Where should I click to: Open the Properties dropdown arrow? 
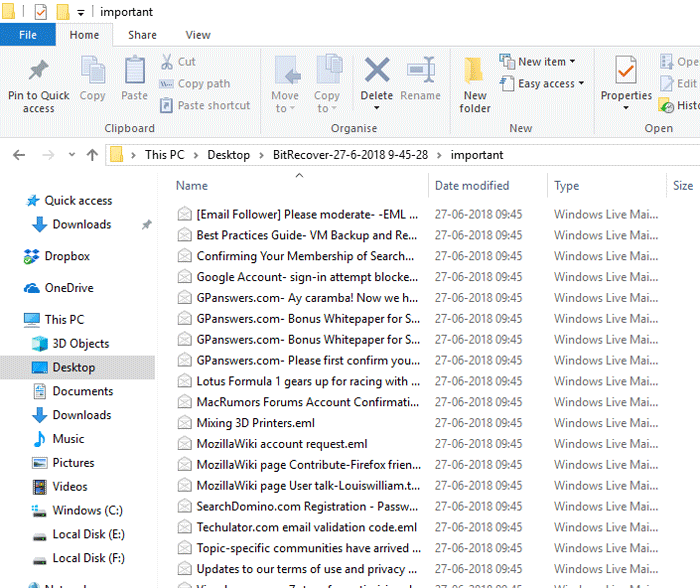[x=626, y=108]
